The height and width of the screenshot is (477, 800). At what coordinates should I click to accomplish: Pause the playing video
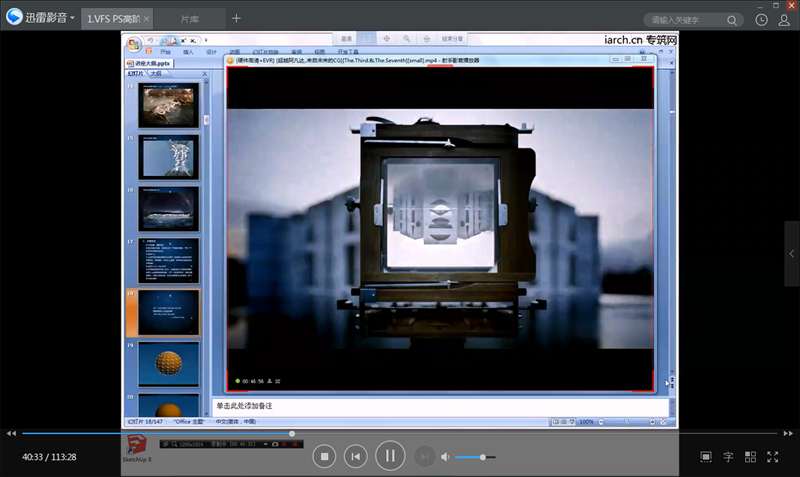click(389, 457)
